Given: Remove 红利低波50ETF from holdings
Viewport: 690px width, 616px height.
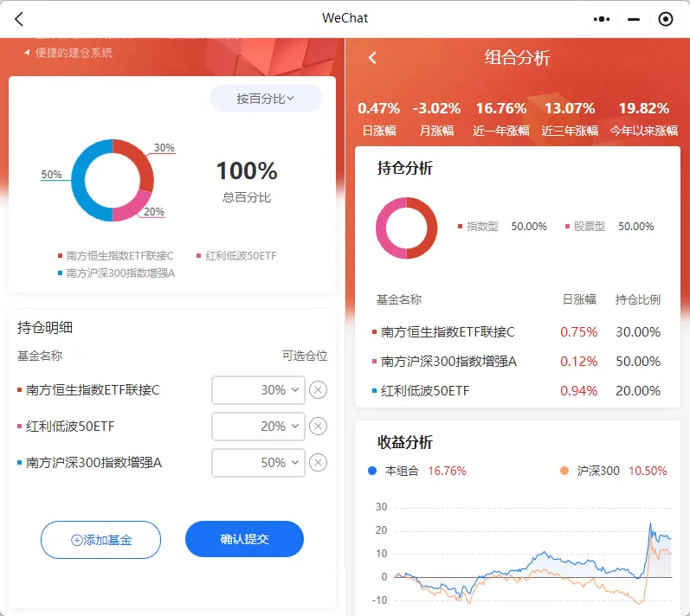Looking at the screenshot, I should click(x=318, y=426).
